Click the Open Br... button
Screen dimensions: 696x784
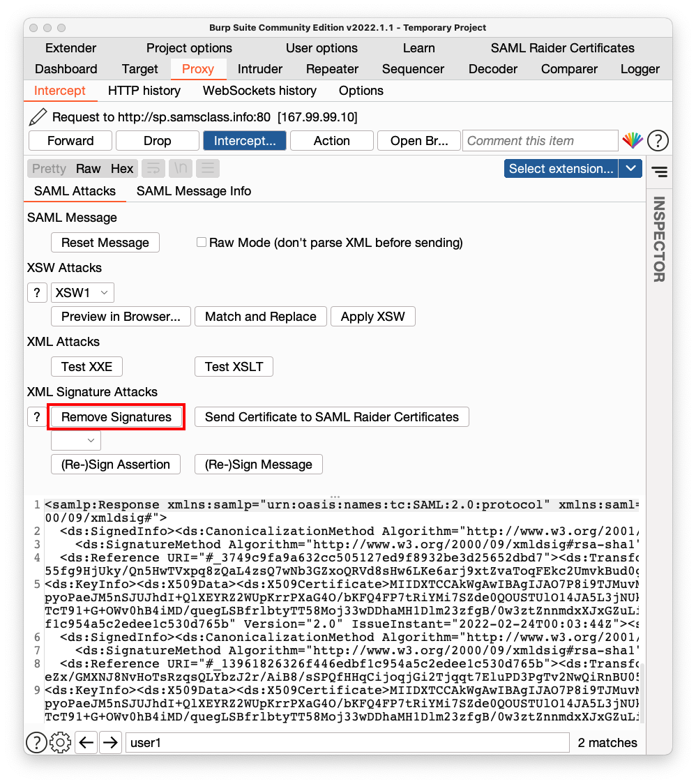(419, 140)
